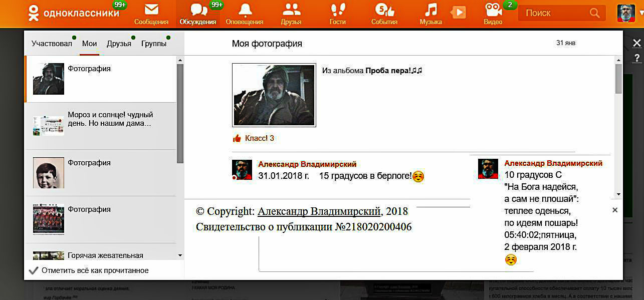Switch to Группы tab
Viewport: 644px width, 300px height.
pyautogui.click(x=153, y=44)
